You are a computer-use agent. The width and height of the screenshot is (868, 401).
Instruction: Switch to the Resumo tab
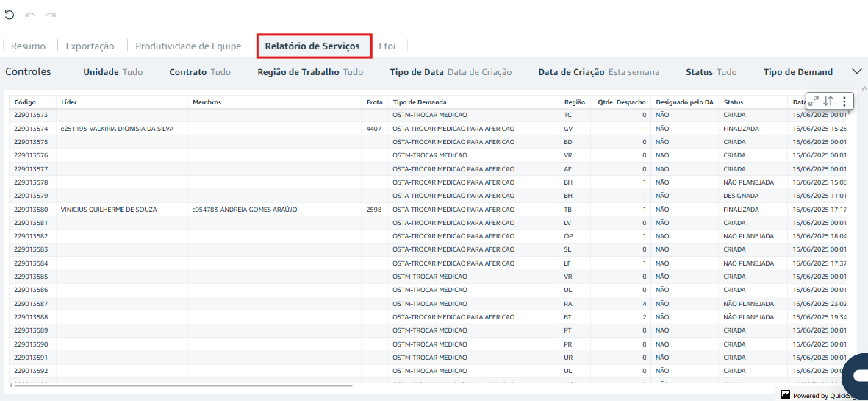(28, 46)
